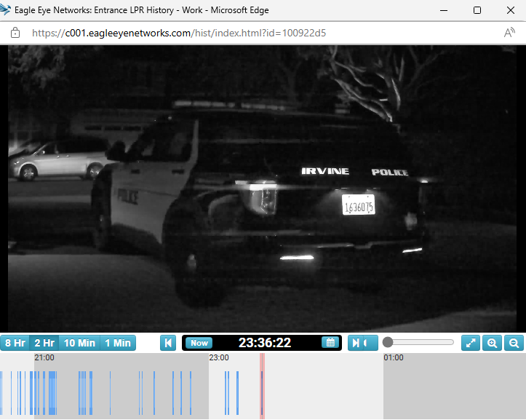Click the 23:36:22 timestamp display

pyautogui.click(x=265, y=343)
